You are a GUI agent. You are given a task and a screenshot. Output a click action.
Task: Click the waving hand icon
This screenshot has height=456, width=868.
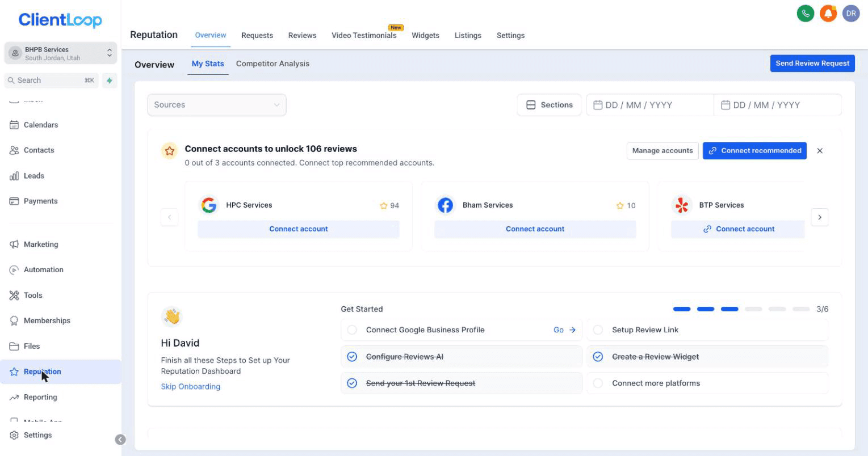[x=171, y=316]
